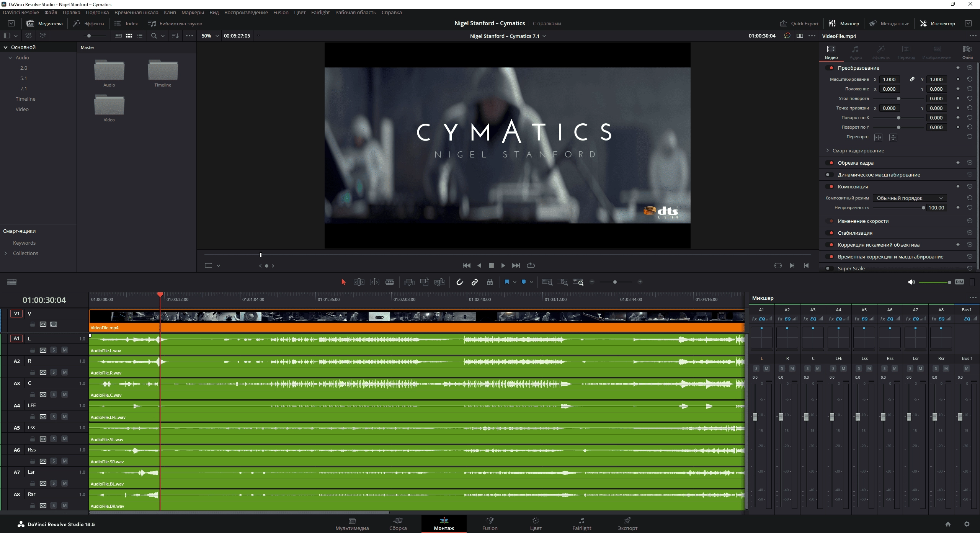Screen dimensions: 980x533
Task: Collapse the Основной bin tree
Action: tap(6, 47)
